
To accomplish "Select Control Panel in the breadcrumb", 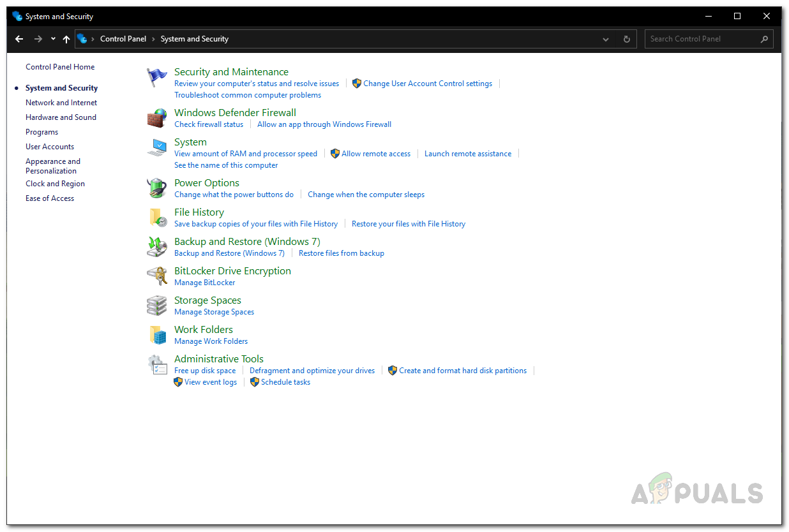I will [x=123, y=39].
